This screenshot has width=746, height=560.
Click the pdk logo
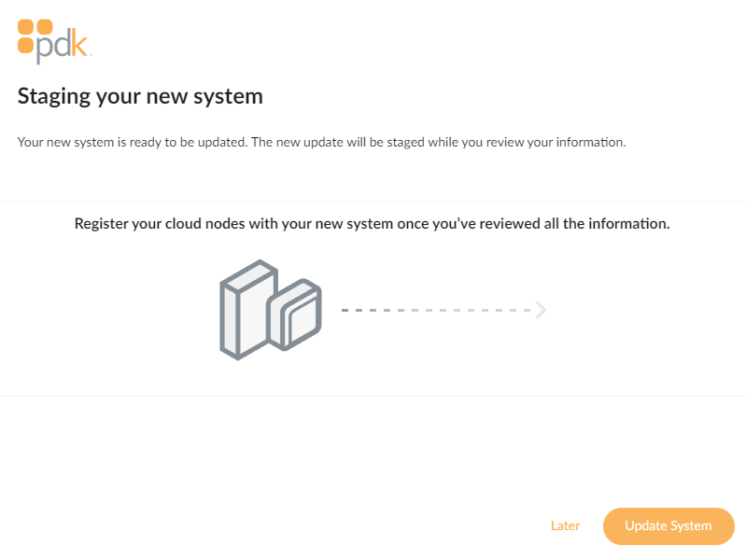53,41
